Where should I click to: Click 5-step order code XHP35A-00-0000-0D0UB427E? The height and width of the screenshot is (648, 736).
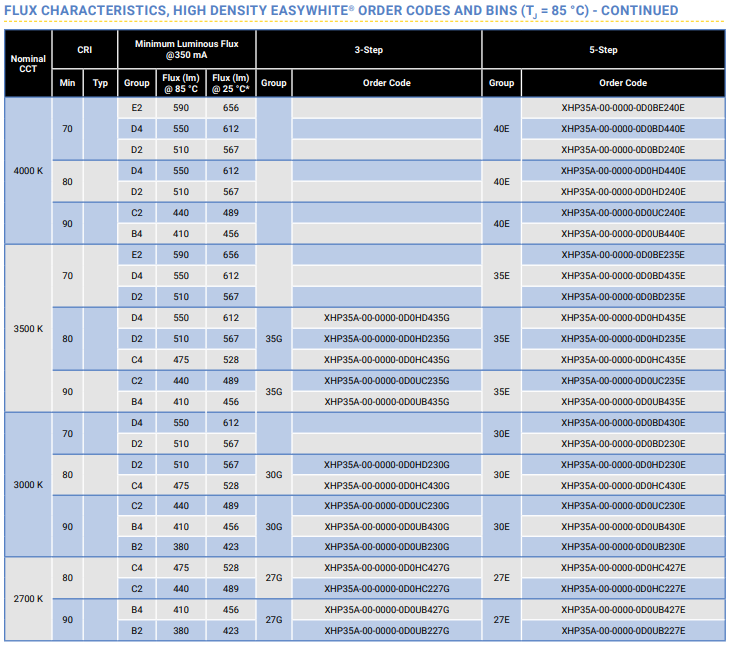(623, 610)
